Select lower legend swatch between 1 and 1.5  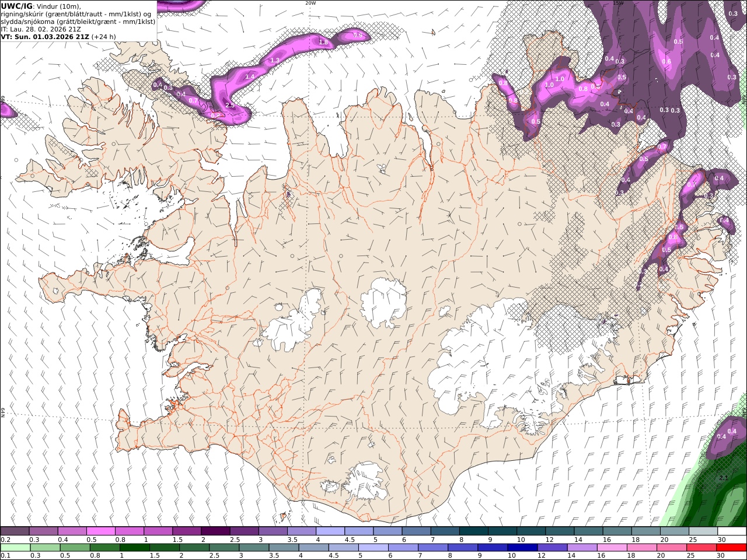coord(134,547)
